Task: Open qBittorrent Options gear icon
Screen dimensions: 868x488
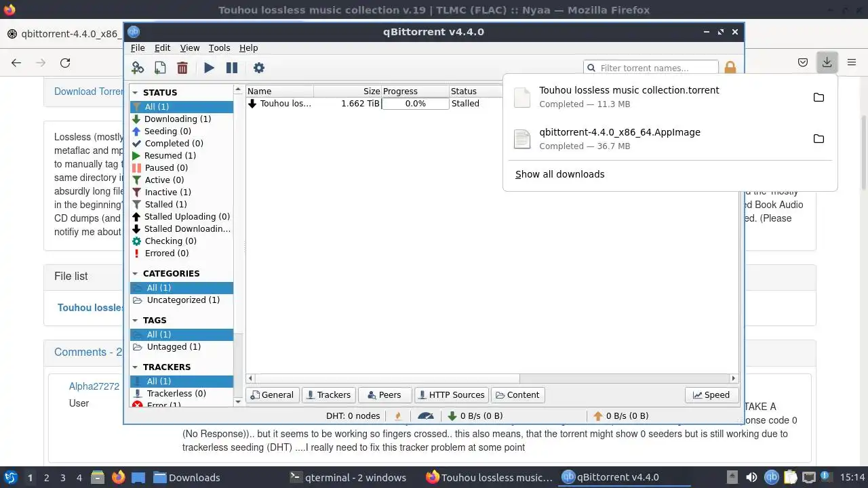Action: pos(258,68)
